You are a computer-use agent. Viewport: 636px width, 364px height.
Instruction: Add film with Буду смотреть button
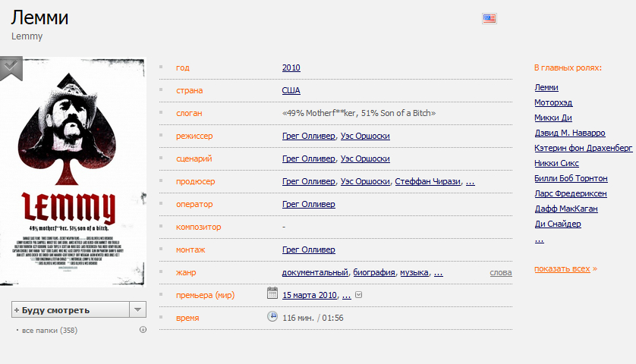[71, 309]
